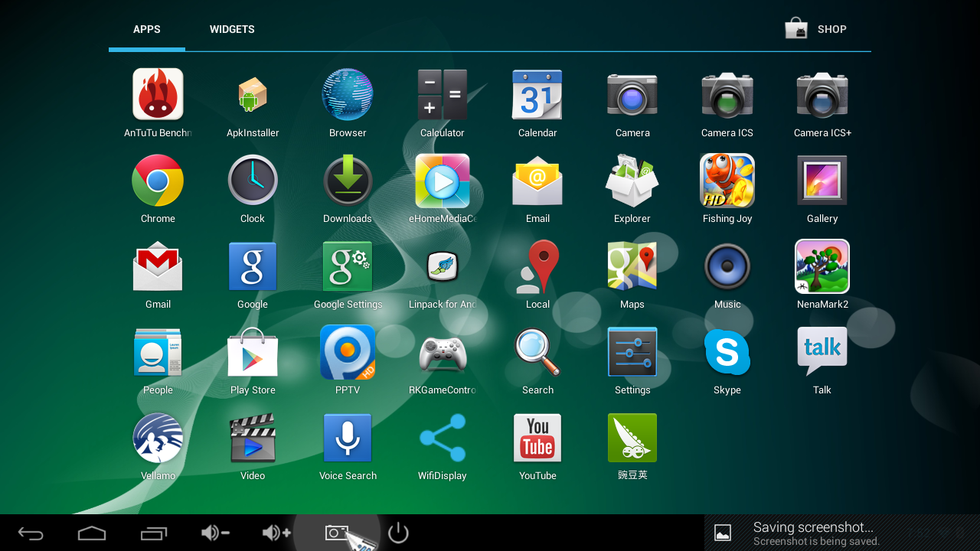Open the Talk messaging app
This screenshot has width=980, height=551.
coord(822,352)
